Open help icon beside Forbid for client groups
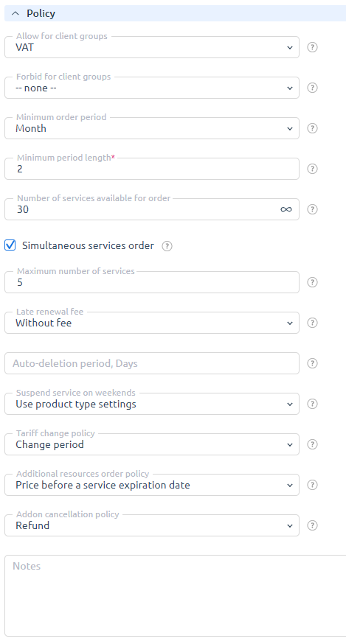The width and height of the screenshot is (346, 644). tap(312, 88)
